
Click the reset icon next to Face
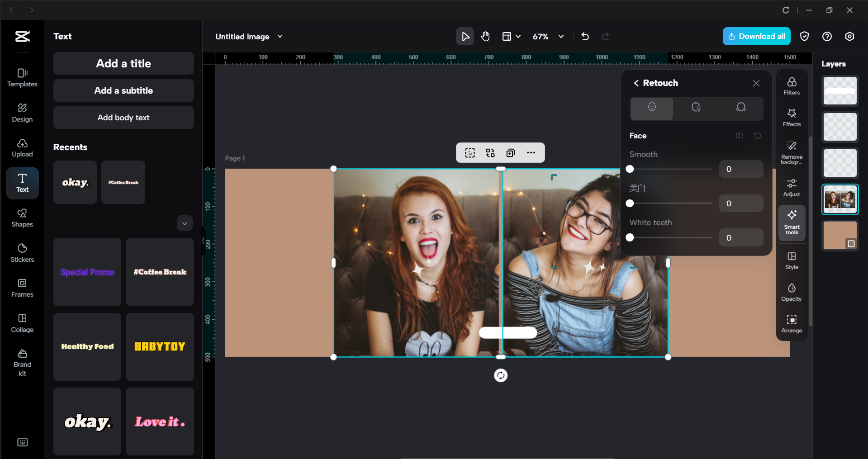pyautogui.click(x=758, y=136)
